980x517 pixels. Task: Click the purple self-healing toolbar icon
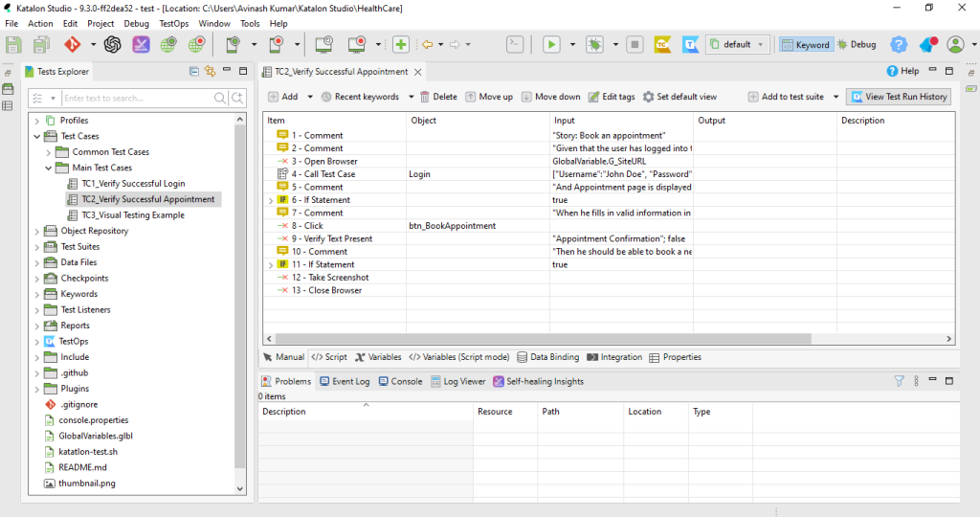tap(141, 44)
